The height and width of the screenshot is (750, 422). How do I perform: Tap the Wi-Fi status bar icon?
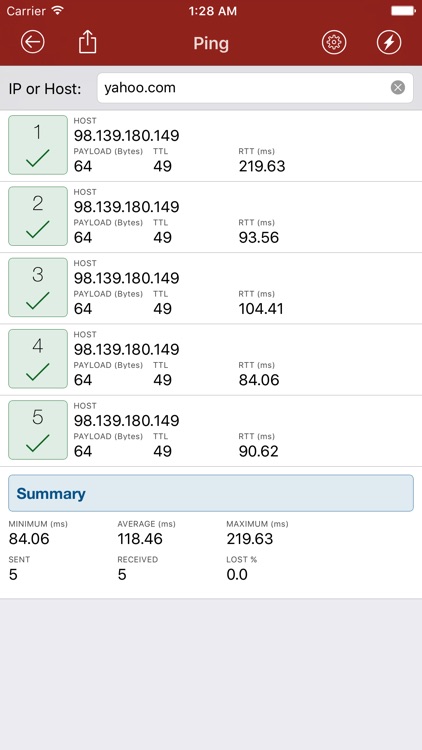(x=57, y=11)
